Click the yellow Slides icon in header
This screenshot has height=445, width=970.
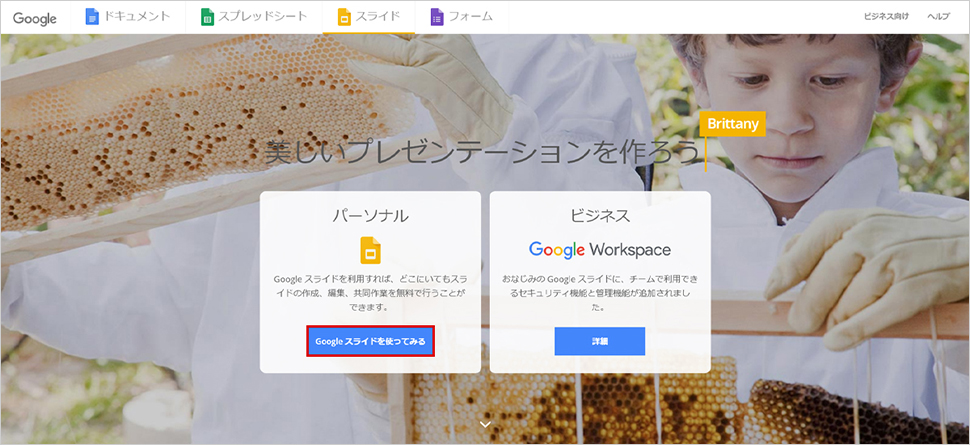[x=344, y=17]
